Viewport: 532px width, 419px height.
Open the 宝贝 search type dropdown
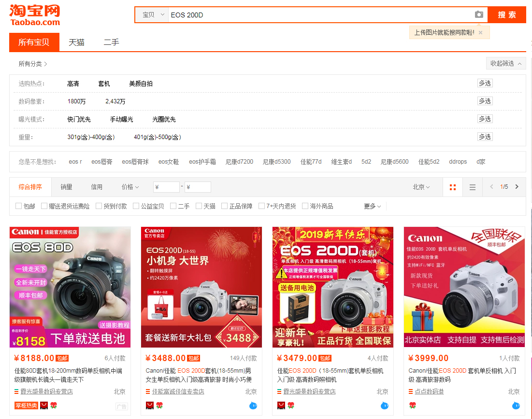tap(152, 15)
